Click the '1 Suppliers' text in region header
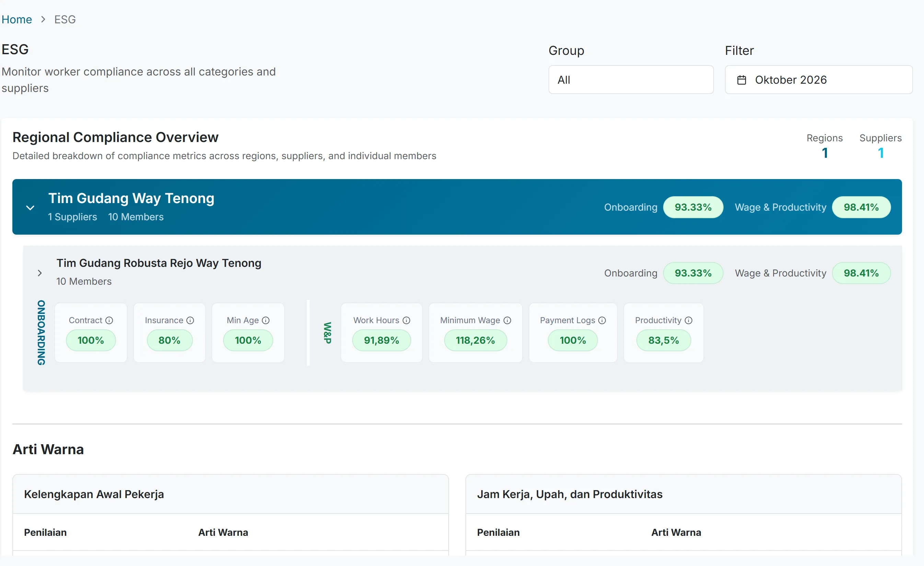The width and height of the screenshot is (924, 566). [72, 217]
